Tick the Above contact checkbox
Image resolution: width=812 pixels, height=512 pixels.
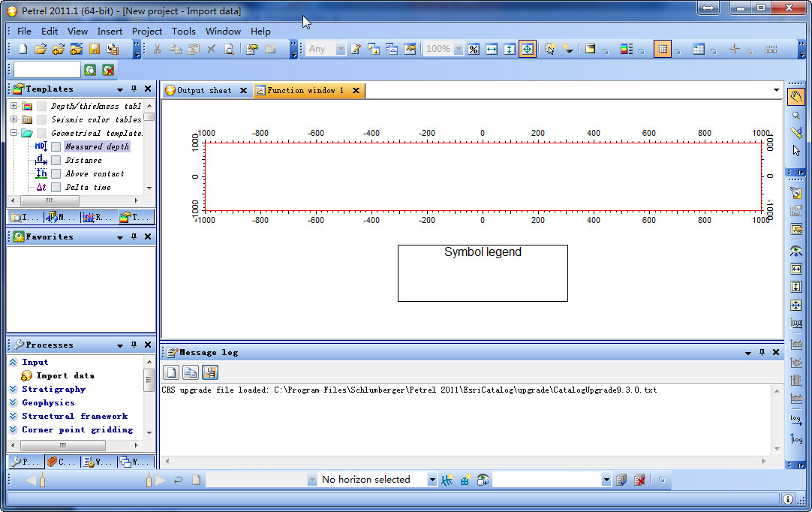[x=56, y=173]
